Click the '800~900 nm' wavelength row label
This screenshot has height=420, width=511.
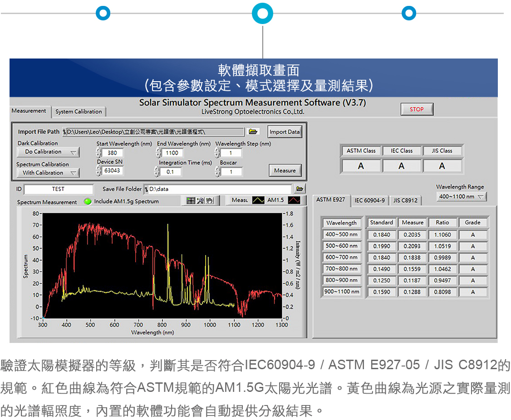pos(342,280)
